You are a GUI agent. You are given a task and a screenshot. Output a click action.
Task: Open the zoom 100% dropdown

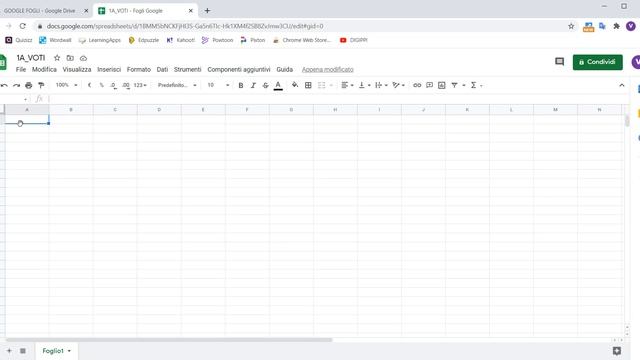pos(67,85)
